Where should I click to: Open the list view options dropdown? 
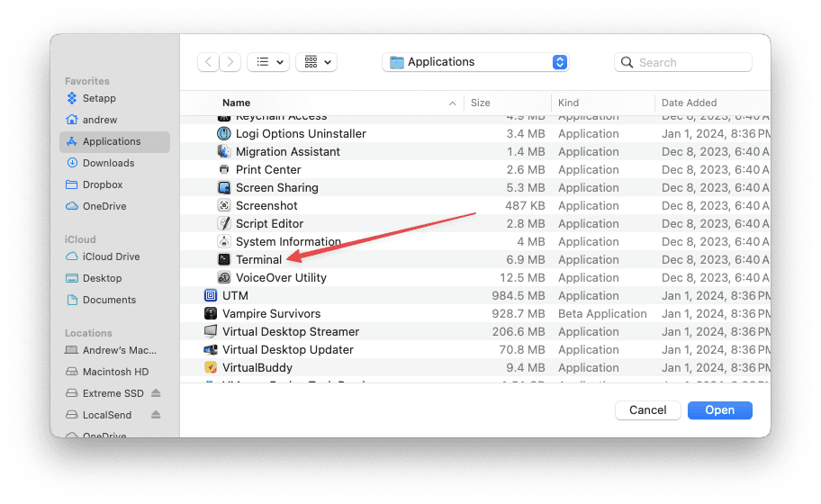(268, 62)
